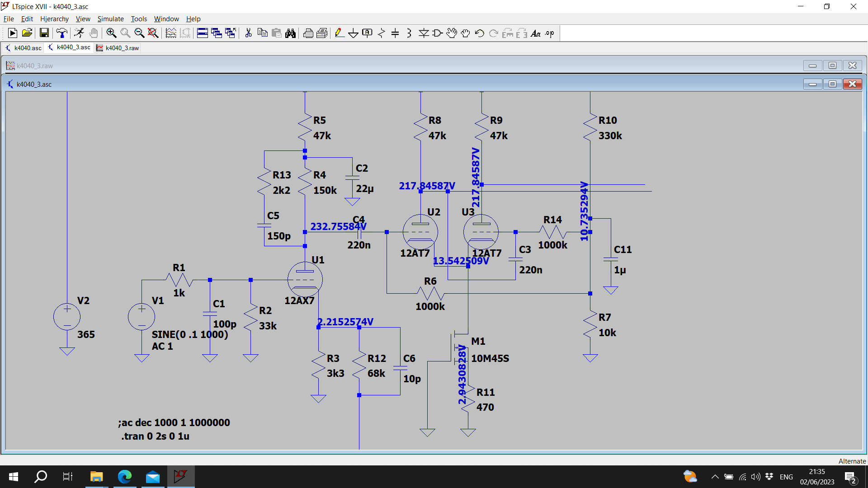
Task: Click the C2 '22µ' value label
Action: coord(365,189)
